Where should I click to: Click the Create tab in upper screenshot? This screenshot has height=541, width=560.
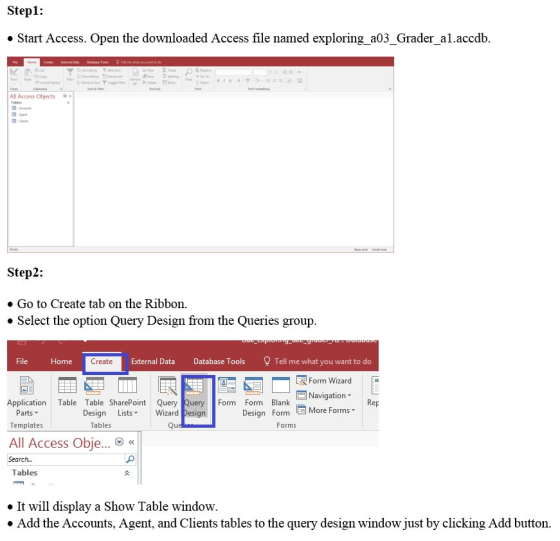click(49, 62)
